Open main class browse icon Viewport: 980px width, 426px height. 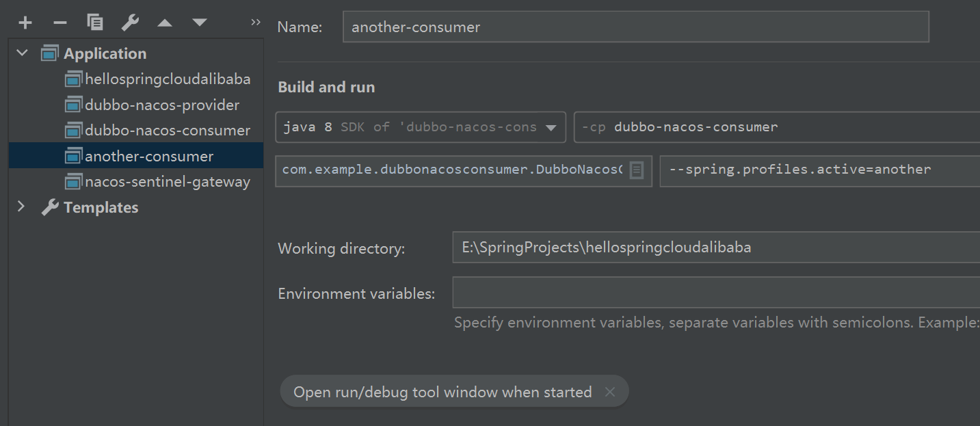[x=636, y=170]
